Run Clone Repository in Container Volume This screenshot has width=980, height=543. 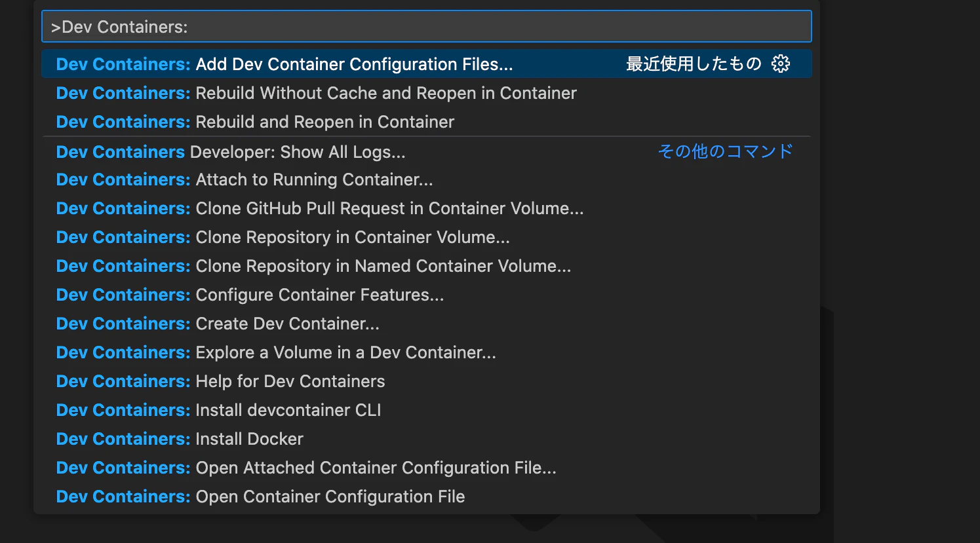pos(427,237)
